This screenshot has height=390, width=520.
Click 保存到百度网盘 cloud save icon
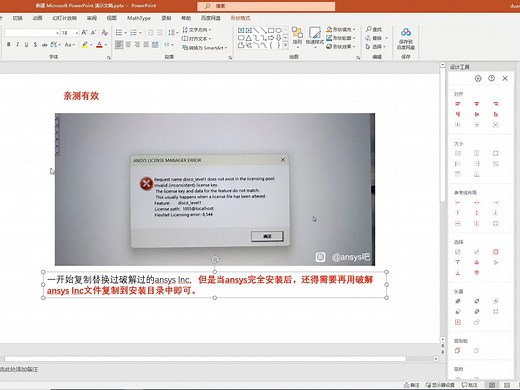(x=406, y=38)
